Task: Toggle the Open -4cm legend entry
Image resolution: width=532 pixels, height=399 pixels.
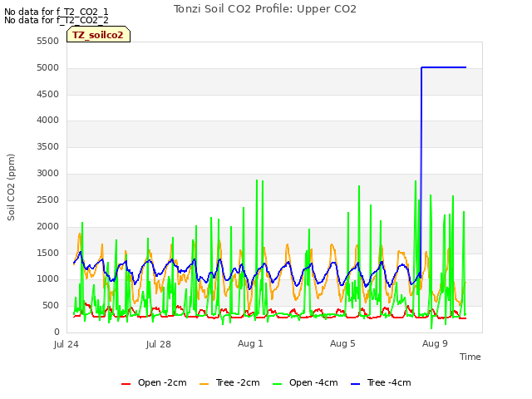Action: [305, 383]
